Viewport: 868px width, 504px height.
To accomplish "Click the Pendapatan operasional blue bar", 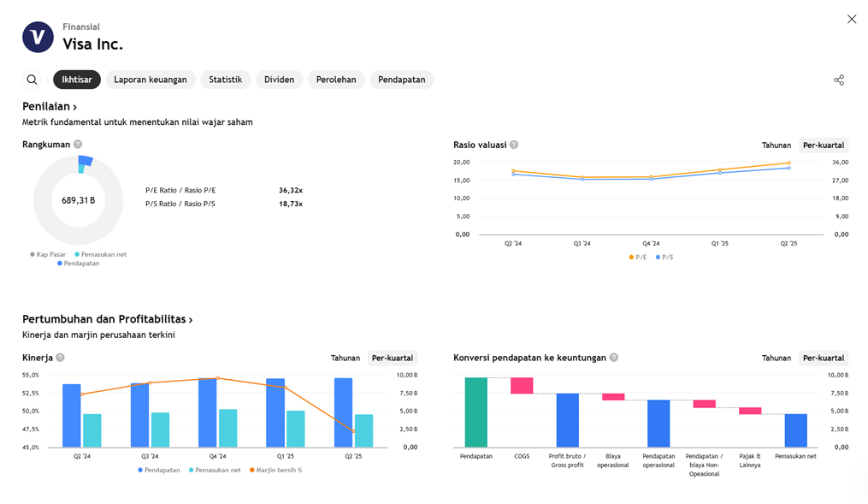I will 658,424.
